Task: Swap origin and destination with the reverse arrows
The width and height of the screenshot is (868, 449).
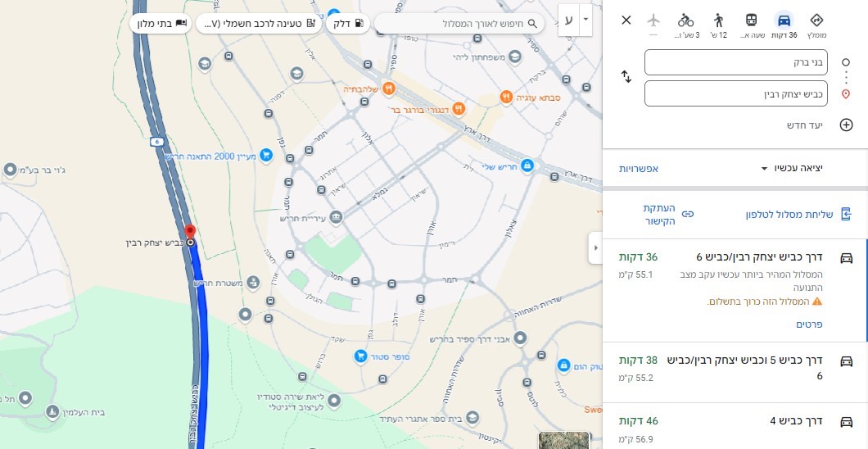Action: [626, 76]
